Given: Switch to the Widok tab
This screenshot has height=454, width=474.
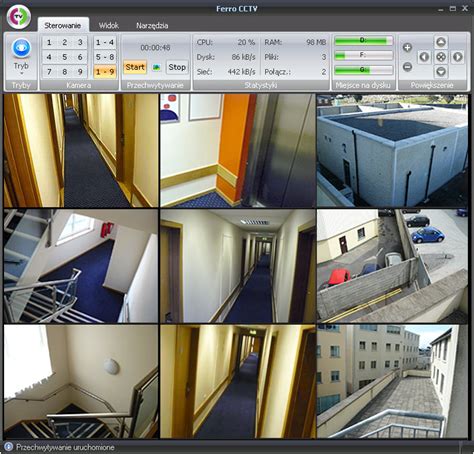Looking at the screenshot, I should [109, 25].
